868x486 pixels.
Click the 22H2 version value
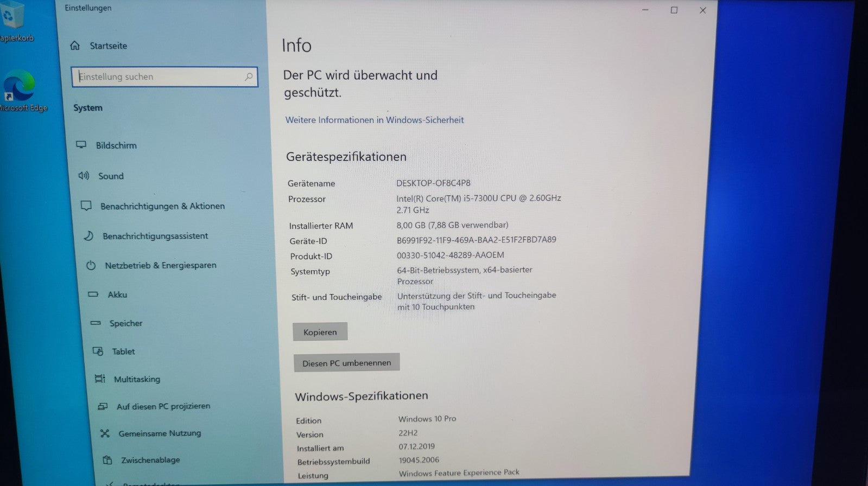(x=408, y=433)
